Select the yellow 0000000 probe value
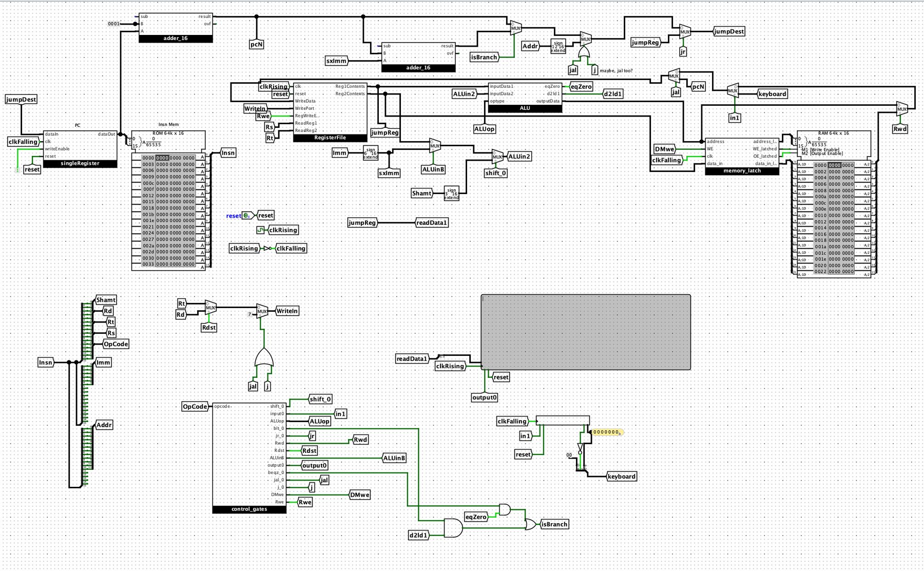924x571 pixels. coord(608,432)
